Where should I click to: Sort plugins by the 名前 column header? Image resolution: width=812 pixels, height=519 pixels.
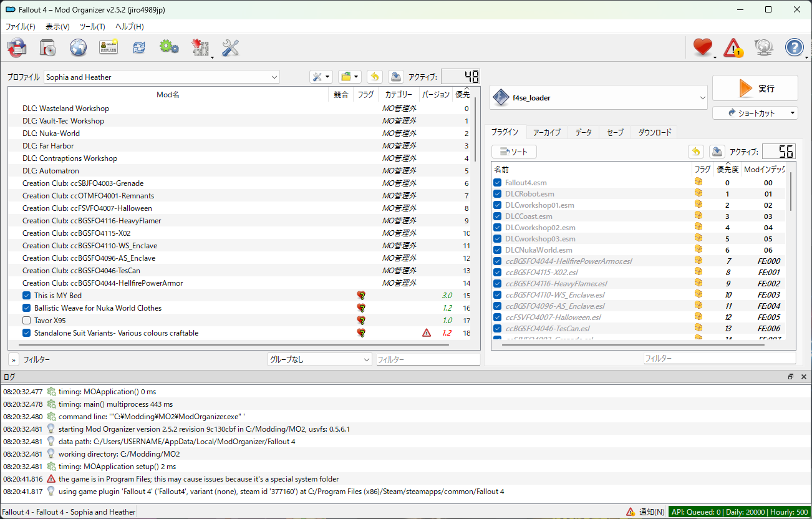pyautogui.click(x=591, y=169)
